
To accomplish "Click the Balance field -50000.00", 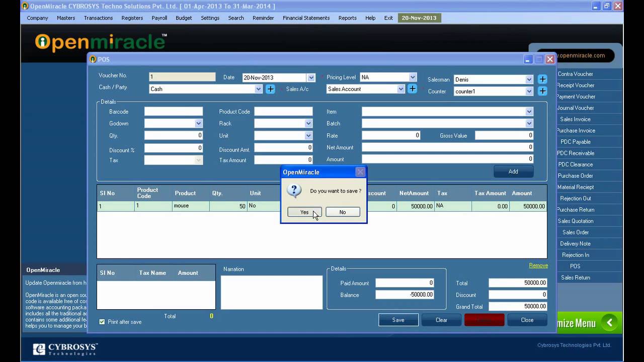I will click(x=405, y=295).
